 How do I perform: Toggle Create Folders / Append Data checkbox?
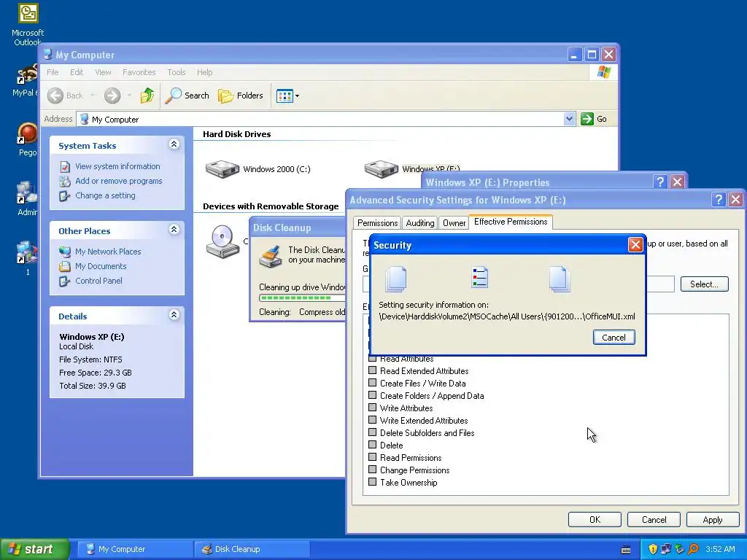click(x=373, y=394)
